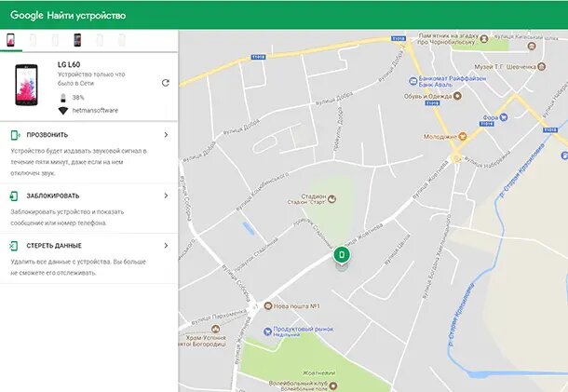
Task: Click the LG L60 device name
Action: coord(69,65)
